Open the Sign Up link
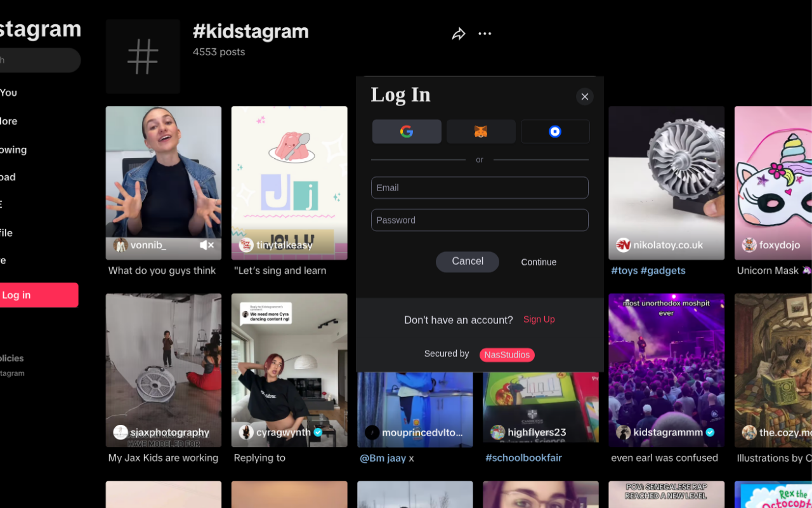812x508 pixels. pyautogui.click(x=539, y=319)
